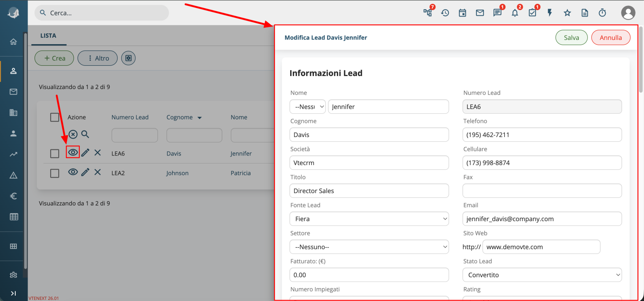Click Salva to save the lead

point(572,38)
